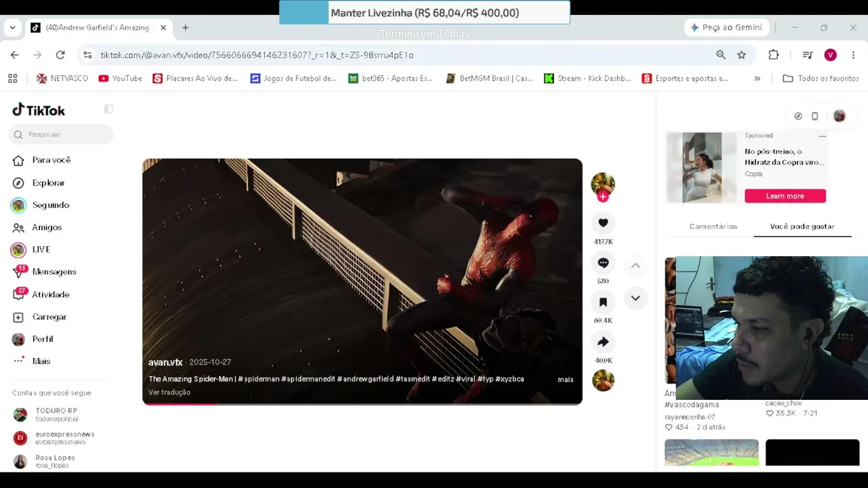868x488 pixels.
Task: Open the Explorar compass icon
Action: point(18,183)
